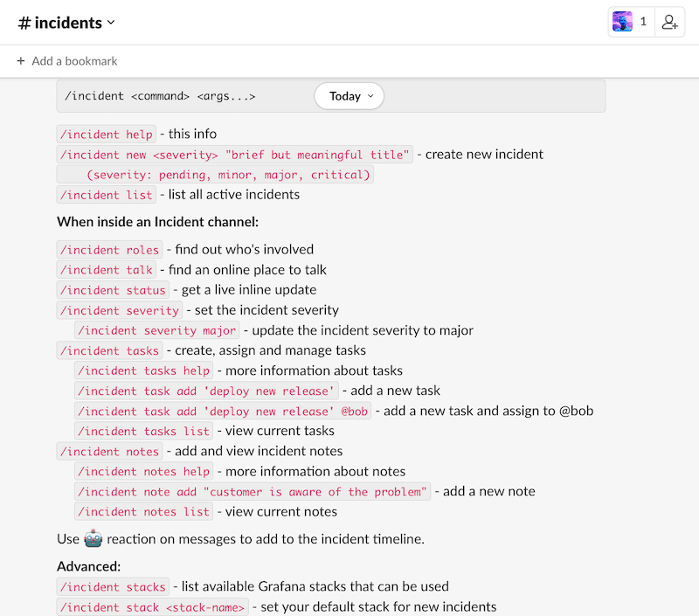Select the /incident stacks command text

pyautogui.click(x=113, y=586)
